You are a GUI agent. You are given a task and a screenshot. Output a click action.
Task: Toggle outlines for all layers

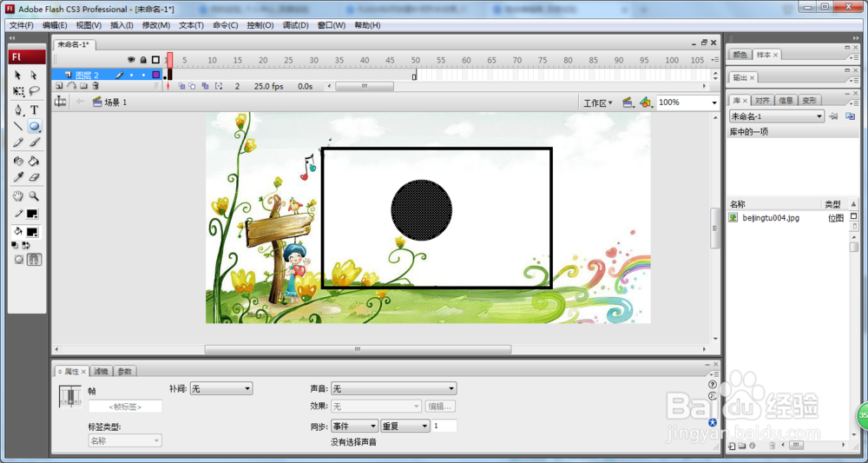[155, 60]
